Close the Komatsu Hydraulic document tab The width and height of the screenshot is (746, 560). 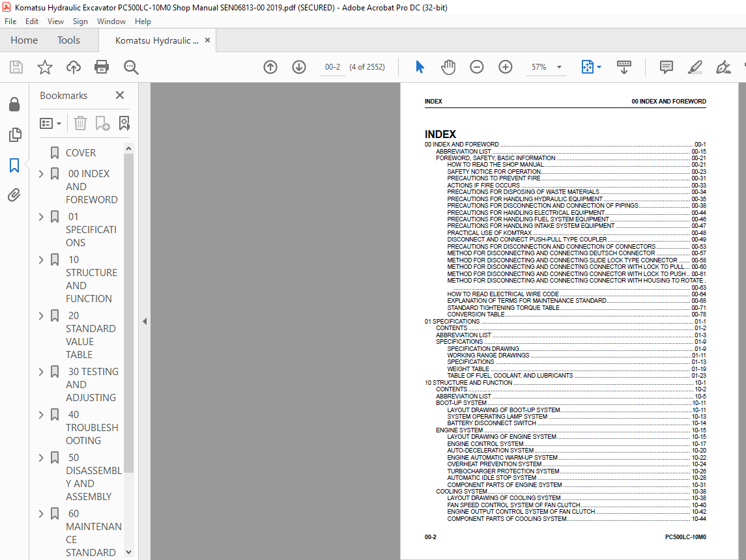(207, 40)
